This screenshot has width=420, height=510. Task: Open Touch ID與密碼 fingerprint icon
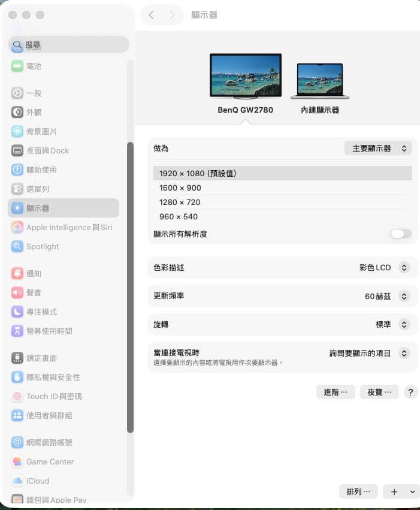click(17, 397)
